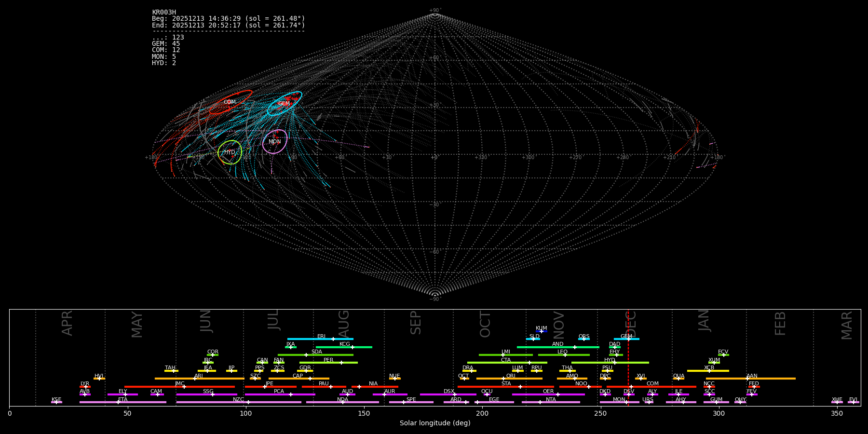
Task: Click the HVI shower label in timeline
Action: tap(99, 376)
